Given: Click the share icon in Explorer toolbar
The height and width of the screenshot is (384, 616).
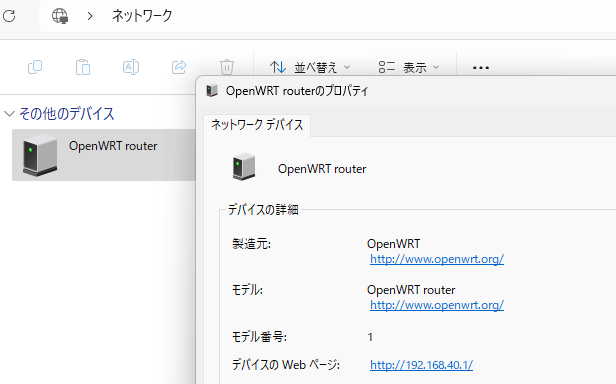Looking at the screenshot, I should tap(179, 67).
